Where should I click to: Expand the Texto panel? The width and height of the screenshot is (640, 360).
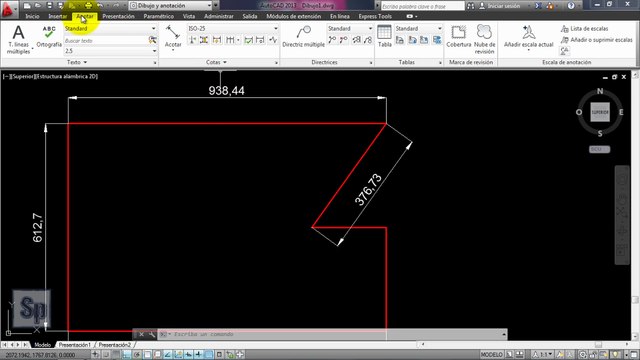coord(77,62)
